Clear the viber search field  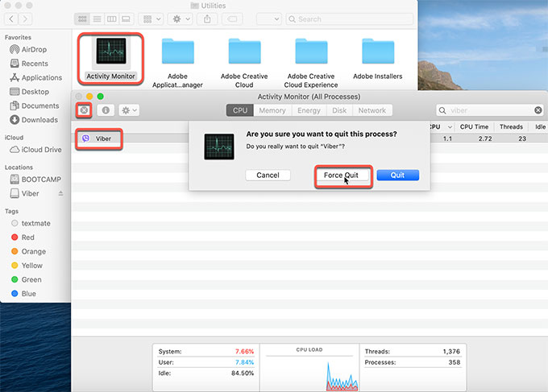coord(538,110)
